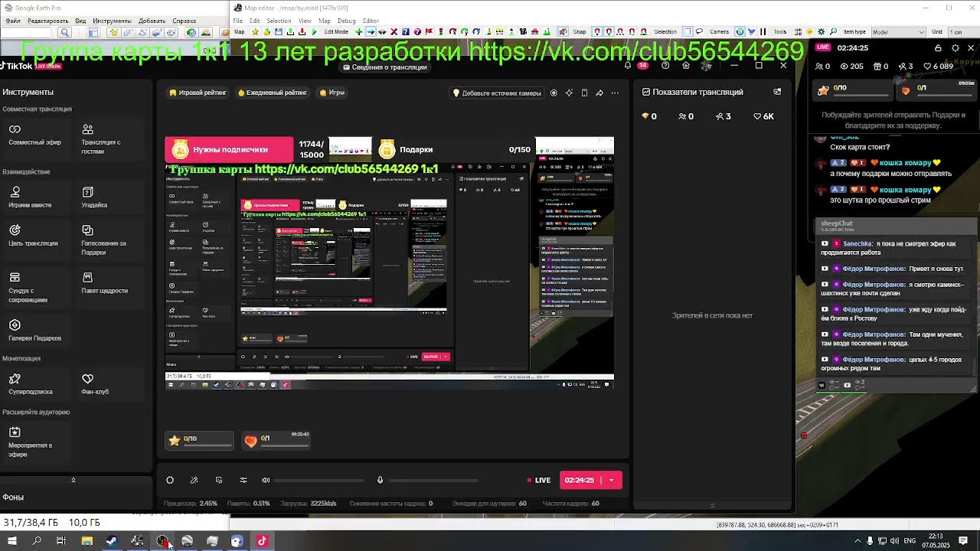This screenshot has height=551, width=980.
Task: Switch the ENG keyboard language indicator
Action: 910,541
